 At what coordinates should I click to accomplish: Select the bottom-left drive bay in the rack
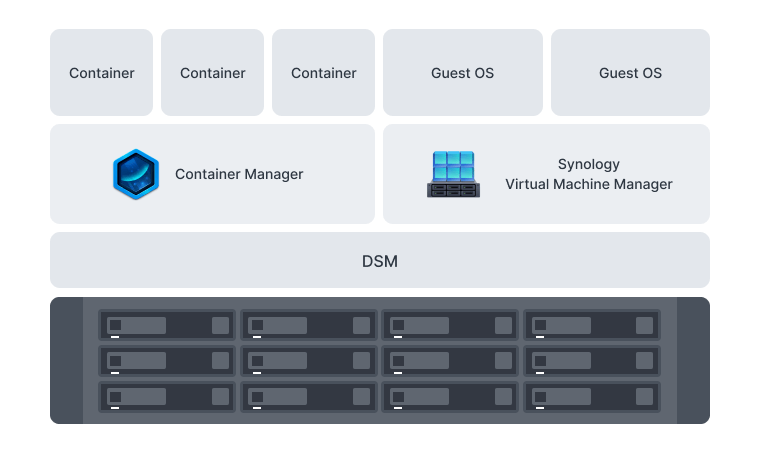[167, 397]
